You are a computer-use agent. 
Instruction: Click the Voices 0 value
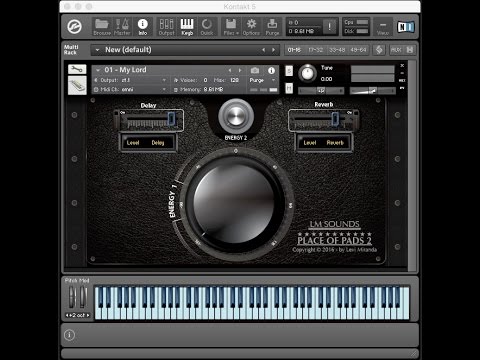click(x=205, y=80)
